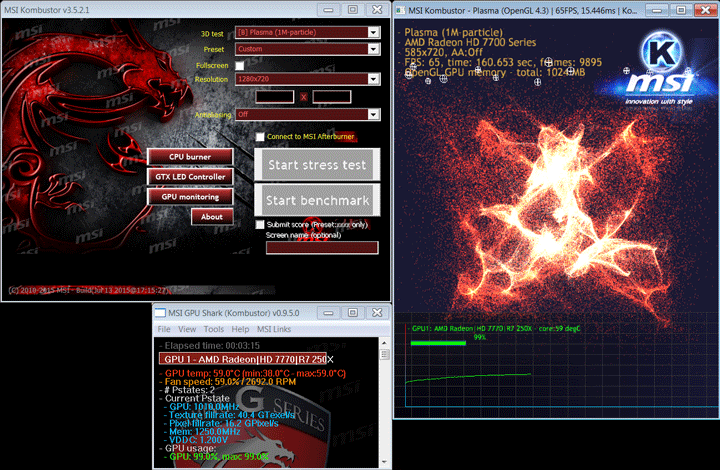The height and width of the screenshot is (470, 720).
Task: Expand the Preset dropdown set to Custom
Action: pyautogui.click(x=308, y=49)
